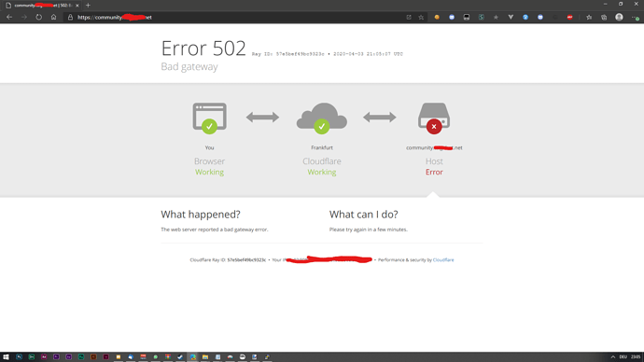The height and width of the screenshot is (362, 644).
Task: Click the 'Frankfurt' location label
Action: click(x=322, y=147)
